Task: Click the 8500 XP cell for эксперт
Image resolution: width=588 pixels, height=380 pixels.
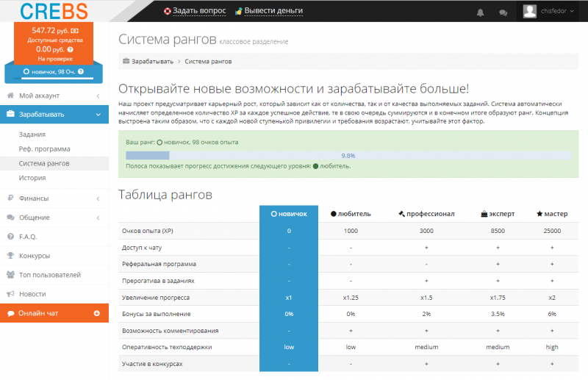Action: pos(498,231)
